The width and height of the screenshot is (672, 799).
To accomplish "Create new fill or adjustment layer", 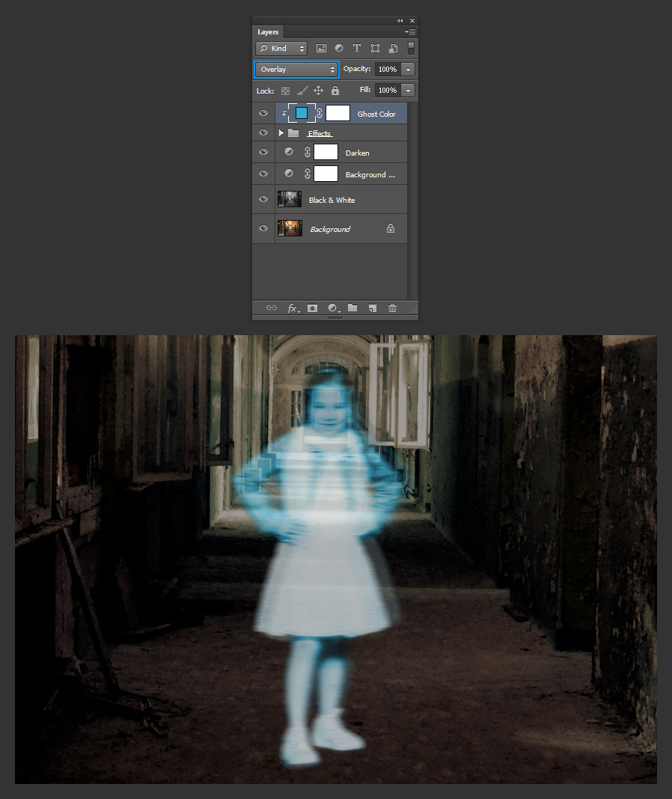I will tap(332, 307).
